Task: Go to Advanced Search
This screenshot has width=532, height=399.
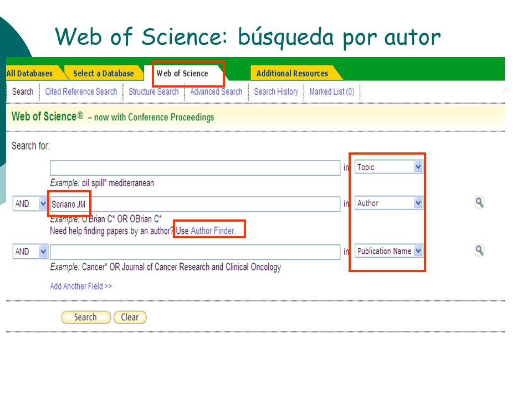Action: [216, 91]
